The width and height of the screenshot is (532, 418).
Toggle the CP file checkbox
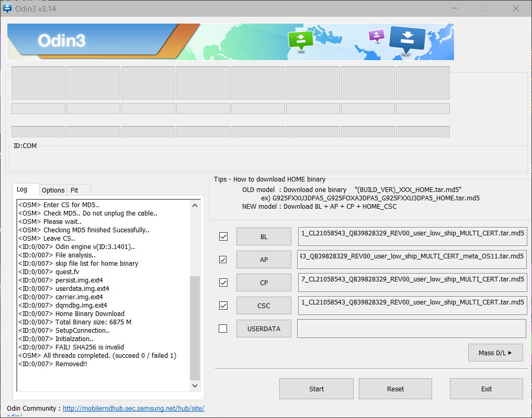coord(223,283)
